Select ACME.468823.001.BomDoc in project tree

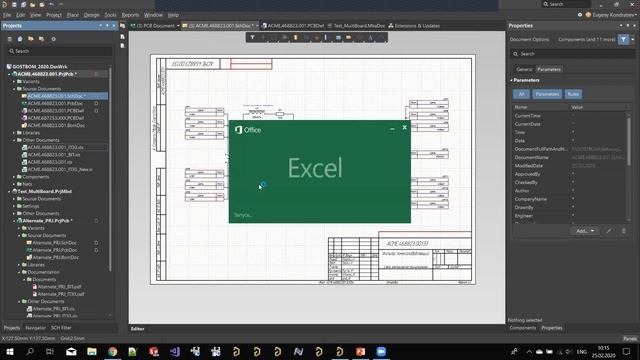coord(56,126)
